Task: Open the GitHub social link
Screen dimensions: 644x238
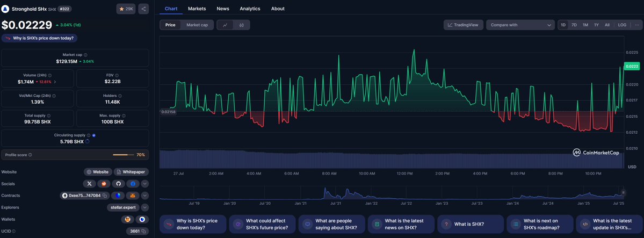Action: point(118,184)
